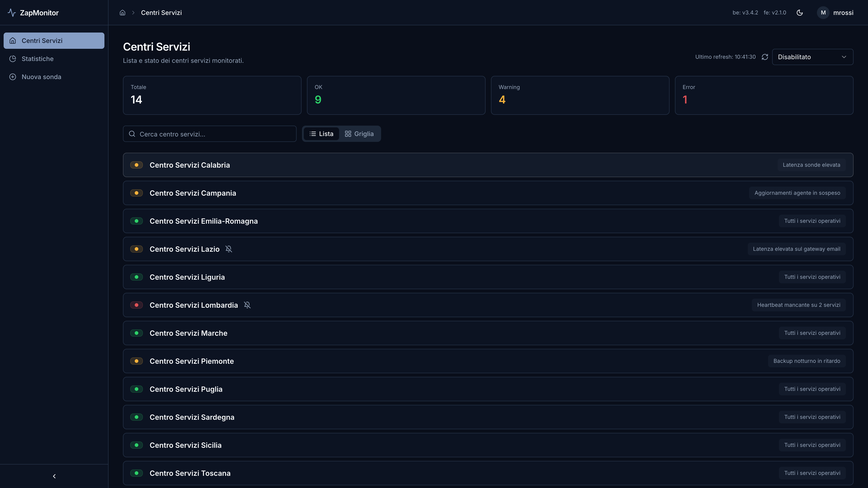Click the yellow status indicator for Piemonte
Image resolution: width=868 pixels, height=488 pixels.
click(137, 361)
